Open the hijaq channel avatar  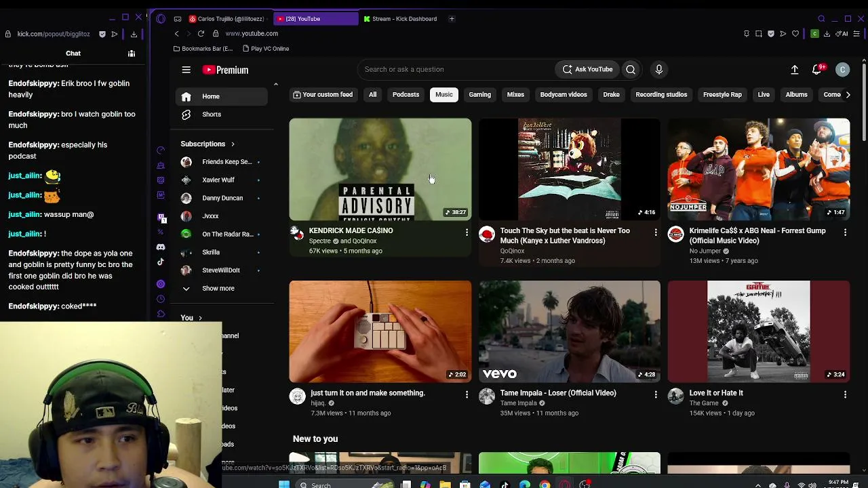(297, 396)
